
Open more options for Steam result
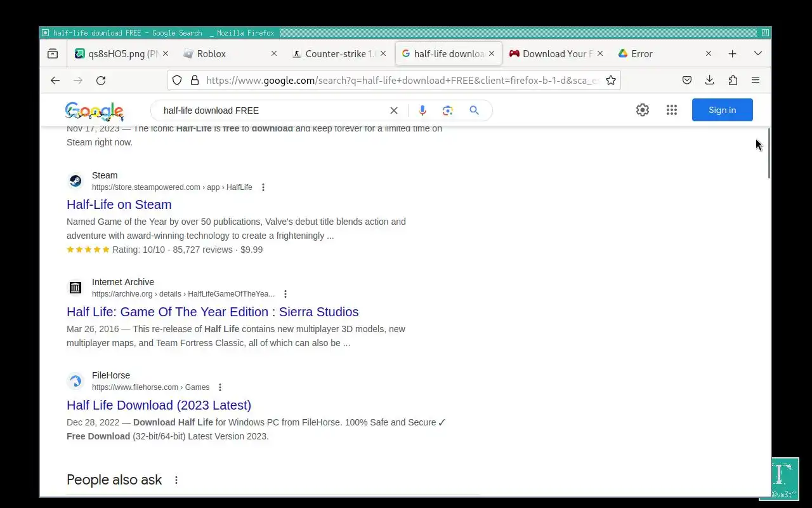pyautogui.click(x=263, y=187)
